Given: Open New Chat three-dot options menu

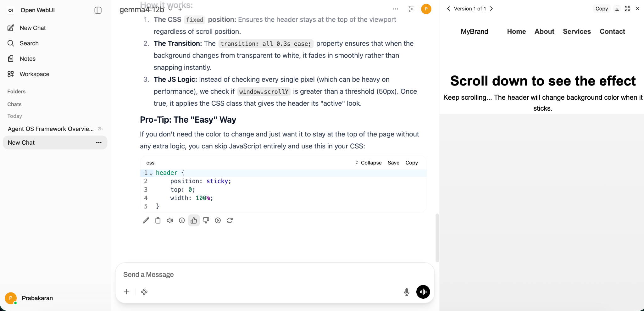Looking at the screenshot, I should (x=99, y=143).
